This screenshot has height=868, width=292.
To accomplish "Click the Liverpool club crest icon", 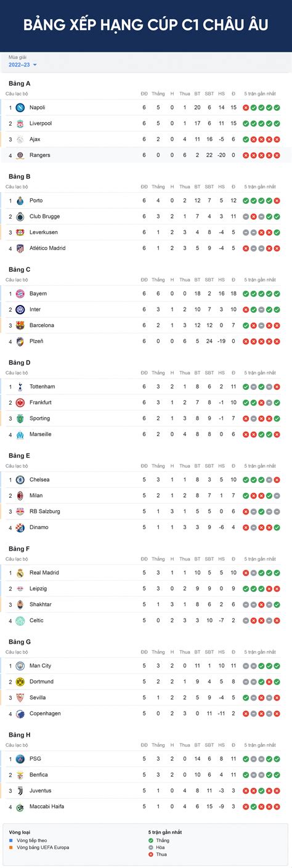I will click(x=20, y=123).
